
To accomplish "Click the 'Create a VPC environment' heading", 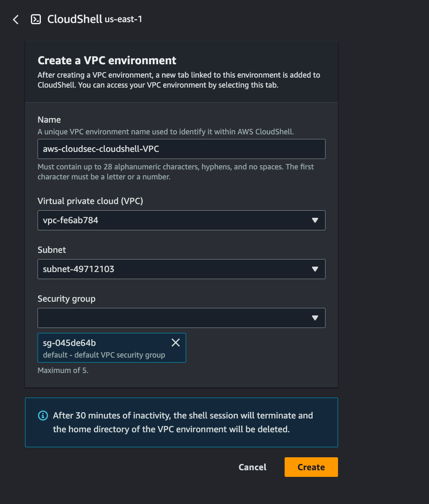I will (107, 60).
